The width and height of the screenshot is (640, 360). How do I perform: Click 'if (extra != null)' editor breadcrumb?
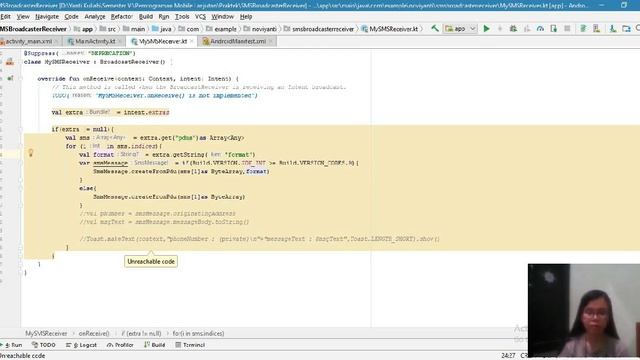coord(141,333)
